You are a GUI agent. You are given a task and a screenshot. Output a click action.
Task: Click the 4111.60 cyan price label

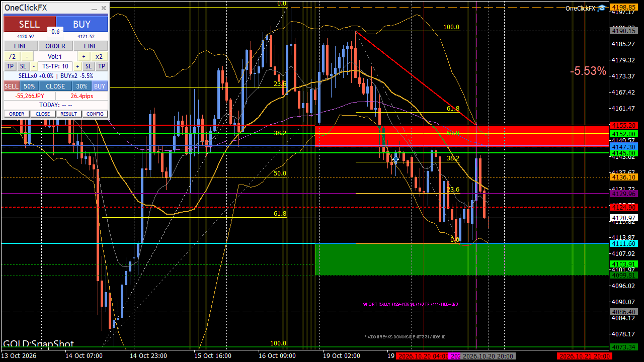624,243
